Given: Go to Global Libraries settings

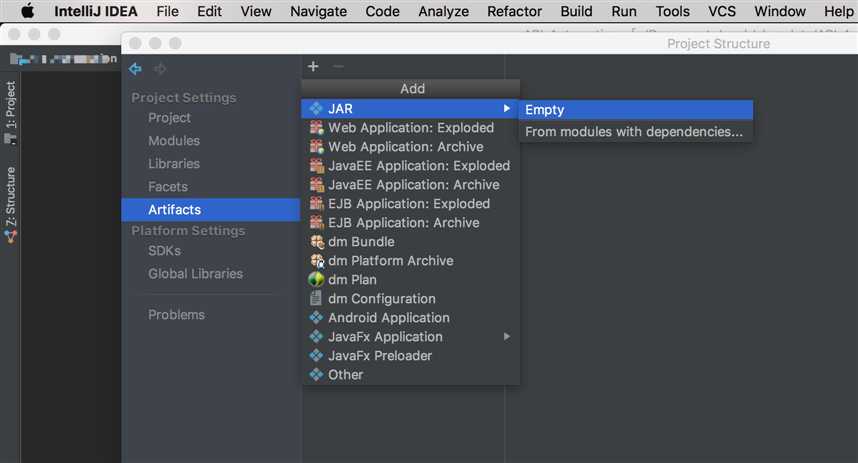Looking at the screenshot, I should pyautogui.click(x=195, y=274).
